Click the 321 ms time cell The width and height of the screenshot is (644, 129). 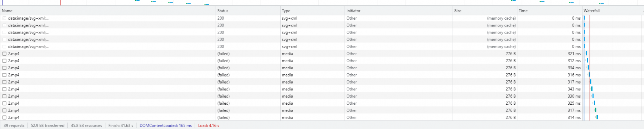point(574,54)
